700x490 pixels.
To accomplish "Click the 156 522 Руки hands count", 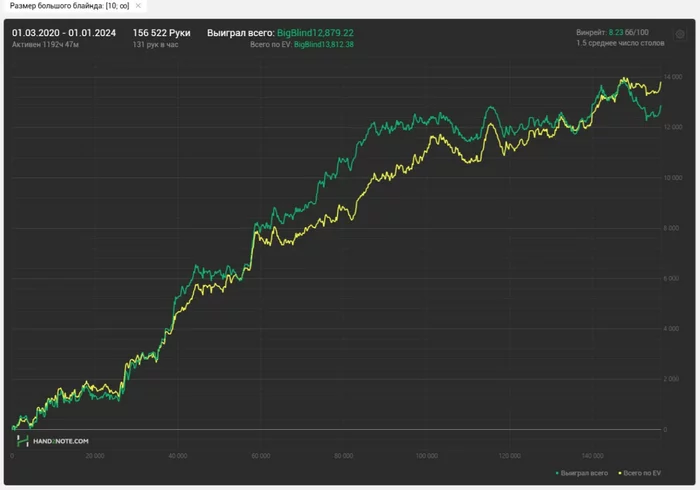I will coord(162,33).
